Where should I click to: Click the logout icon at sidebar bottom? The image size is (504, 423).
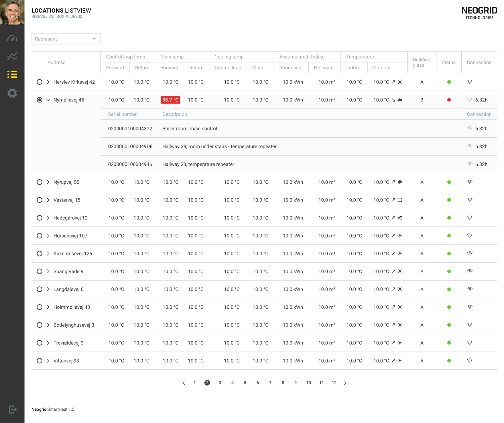pos(12,409)
